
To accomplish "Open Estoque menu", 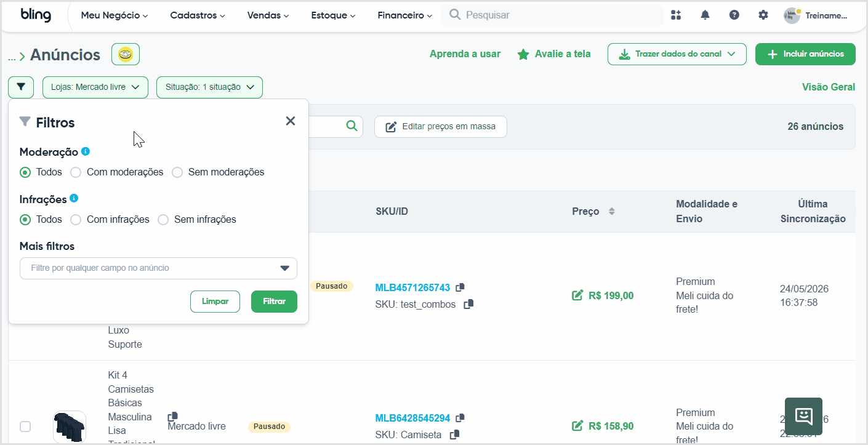I will [333, 15].
